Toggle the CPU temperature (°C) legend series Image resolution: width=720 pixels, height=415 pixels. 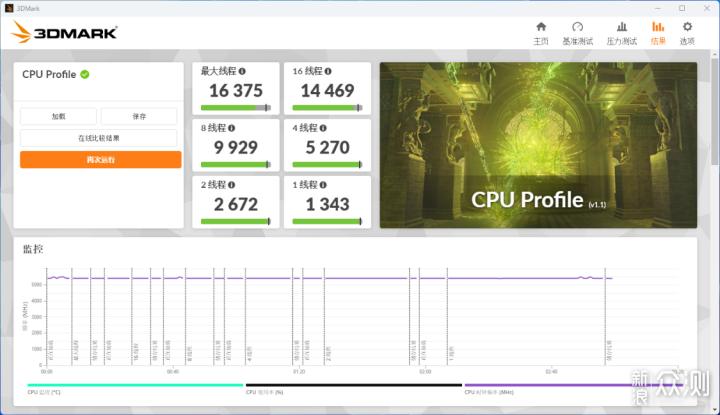pyautogui.click(x=48, y=392)
